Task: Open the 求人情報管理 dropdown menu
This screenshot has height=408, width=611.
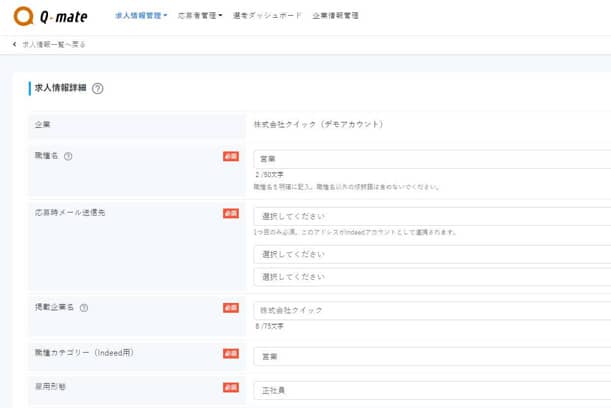Action: click(140, 16)
